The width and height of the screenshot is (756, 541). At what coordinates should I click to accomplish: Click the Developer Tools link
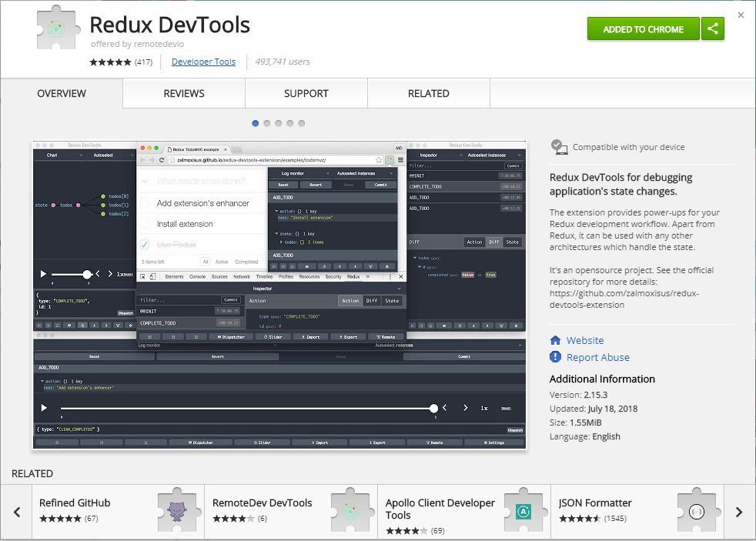tap(203, 62)
